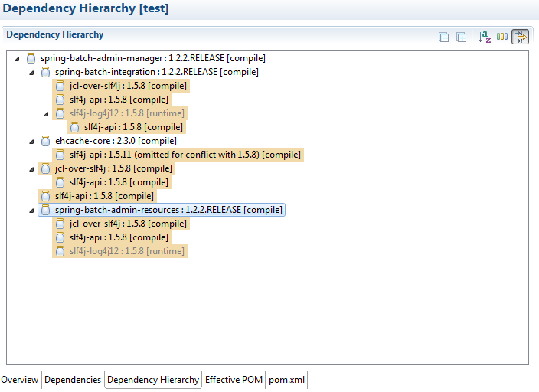This screenshot has height=392, width=539.
Task: Collapse the spring-batch-admin-resources node
Action: [31, 211]
